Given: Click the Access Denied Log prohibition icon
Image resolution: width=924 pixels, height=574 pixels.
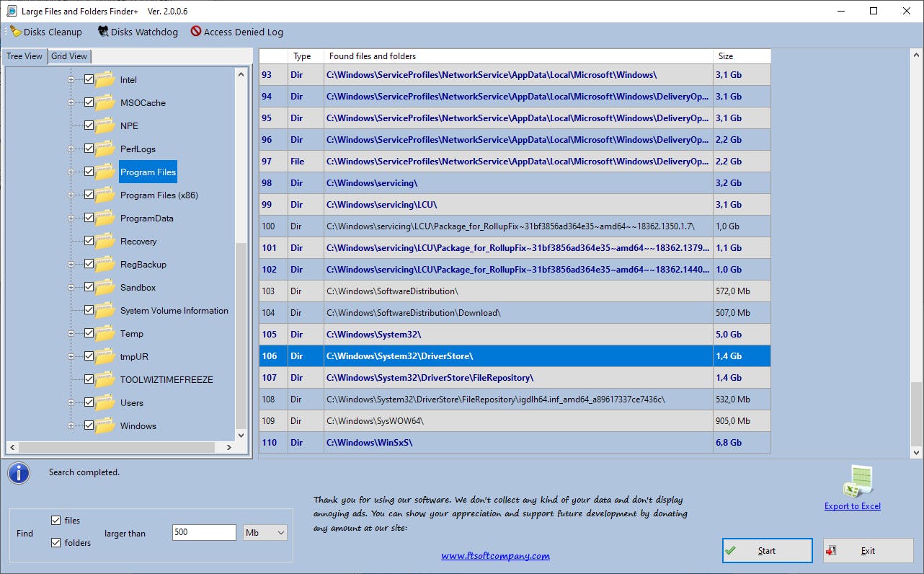Looking at the screenshot, I should pos(196,31).
